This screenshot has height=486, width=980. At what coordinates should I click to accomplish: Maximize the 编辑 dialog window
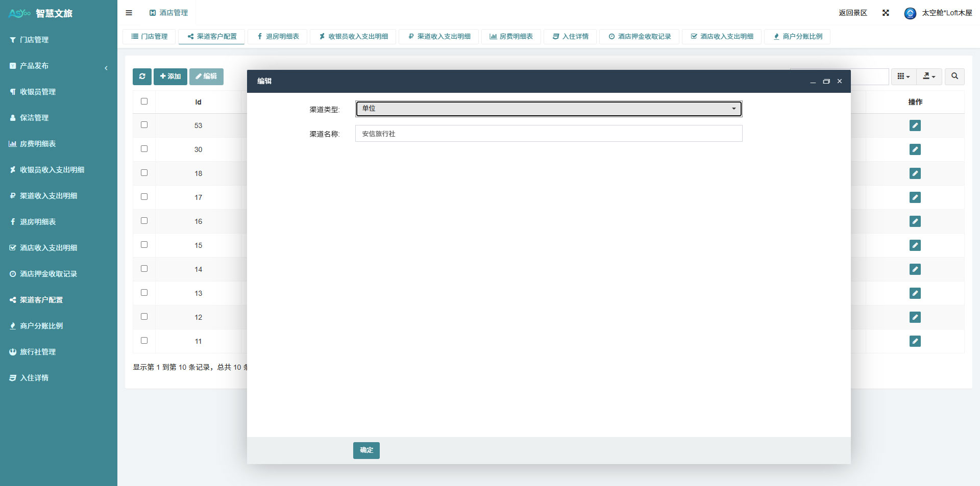click(x=826, y=81)
